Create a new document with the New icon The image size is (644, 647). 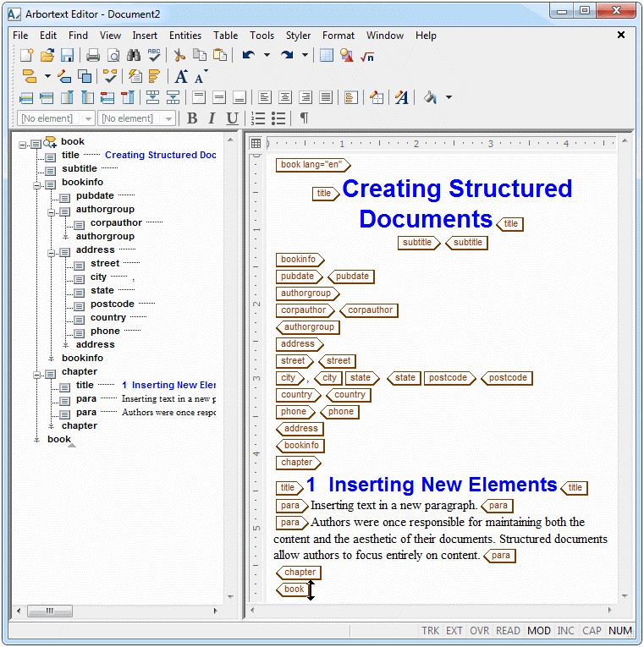(27, 55)
